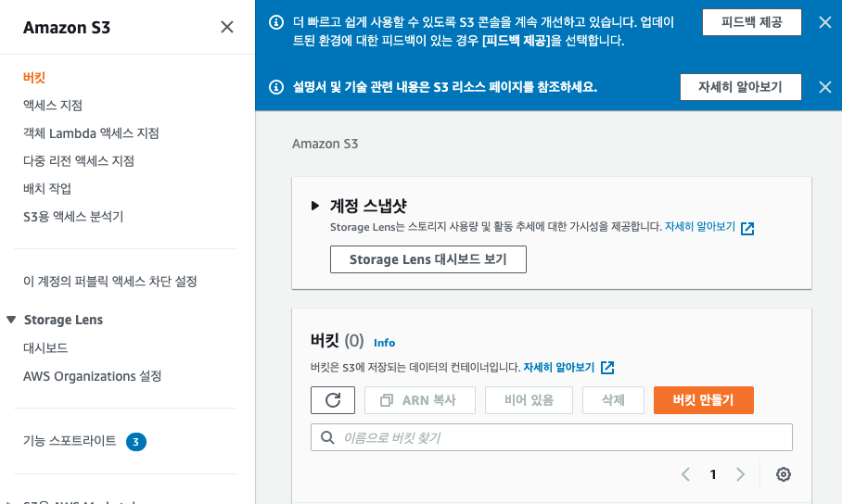This screenshot has height=504, width=842.
Task: Open the Info link next to 버킷
Action: [x=385, y=343]
